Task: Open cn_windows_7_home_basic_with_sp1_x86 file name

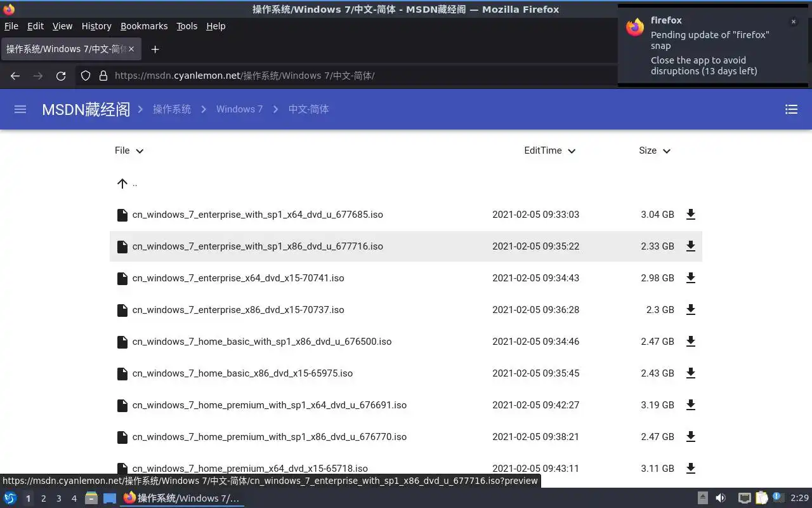Action: click(262, 342)
